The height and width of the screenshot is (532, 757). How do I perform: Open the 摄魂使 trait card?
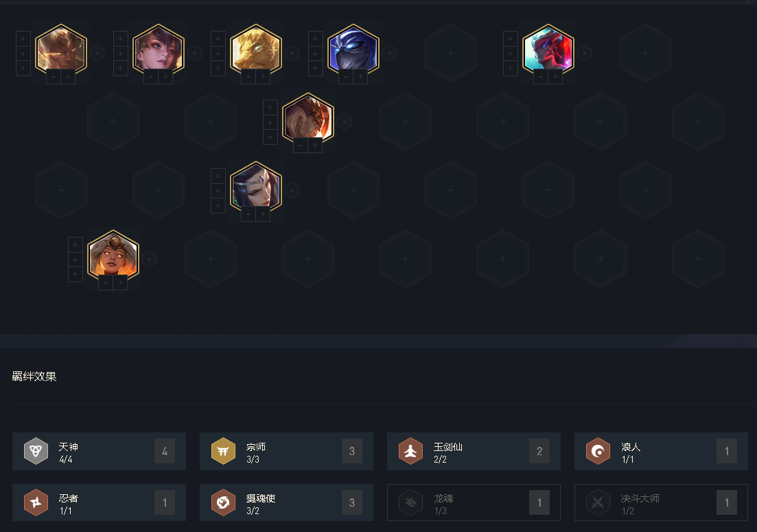(x=286, y=502)
